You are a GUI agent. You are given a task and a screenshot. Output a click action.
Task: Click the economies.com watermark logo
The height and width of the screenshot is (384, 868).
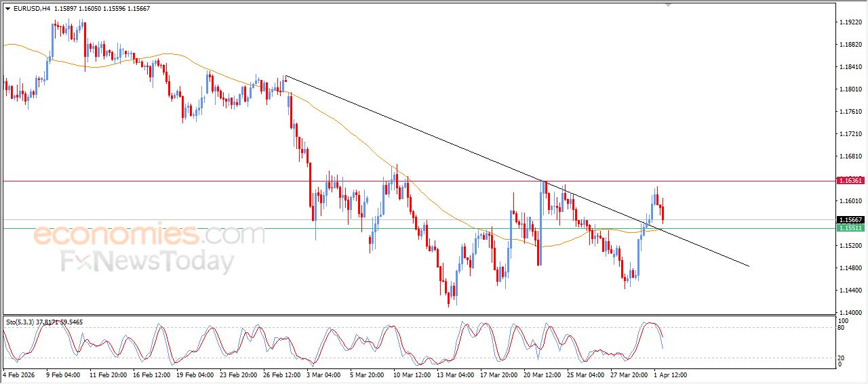(x=148, y=235)
